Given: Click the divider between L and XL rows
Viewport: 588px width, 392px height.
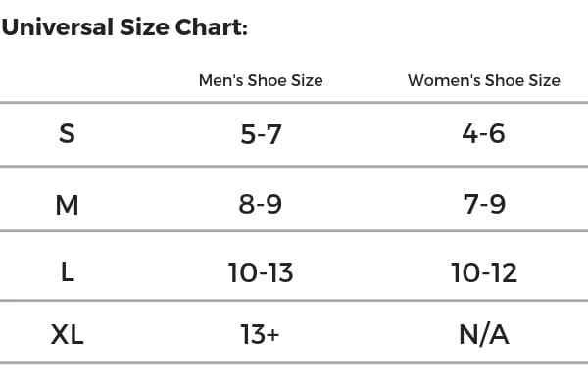Looking at the screenshot, I should [x=294, y=300].
